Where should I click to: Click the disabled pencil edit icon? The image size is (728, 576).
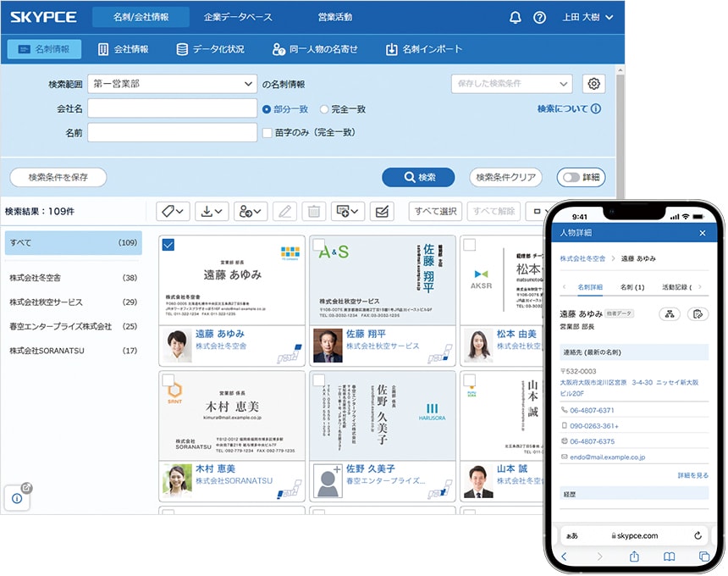(284, 212)
